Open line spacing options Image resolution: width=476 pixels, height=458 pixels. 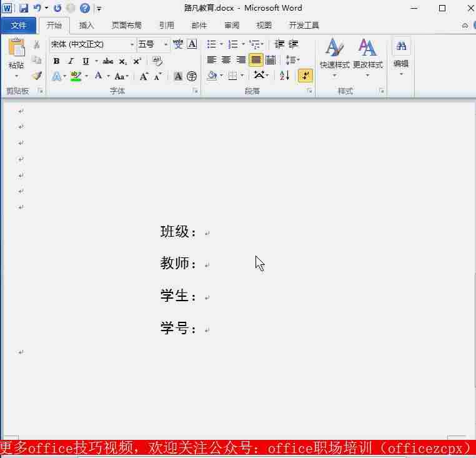click(x=292, y=60)
